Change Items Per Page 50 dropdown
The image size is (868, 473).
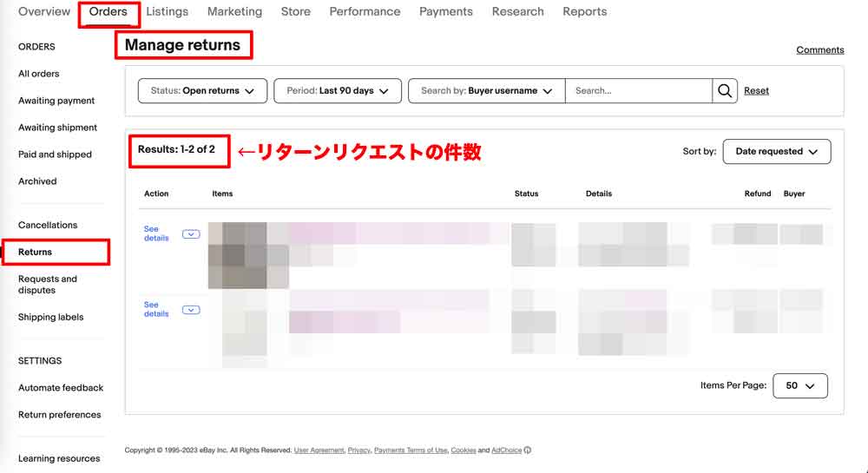[x=800, y=385]
